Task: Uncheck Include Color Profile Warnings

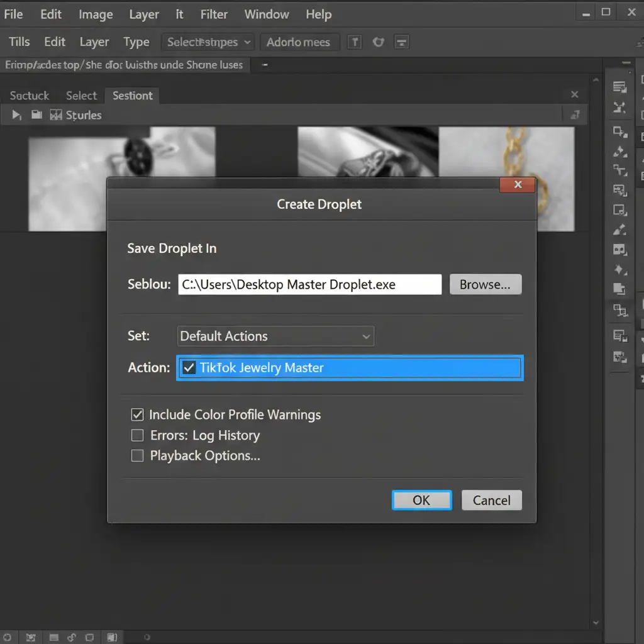Action: [138, 414]
